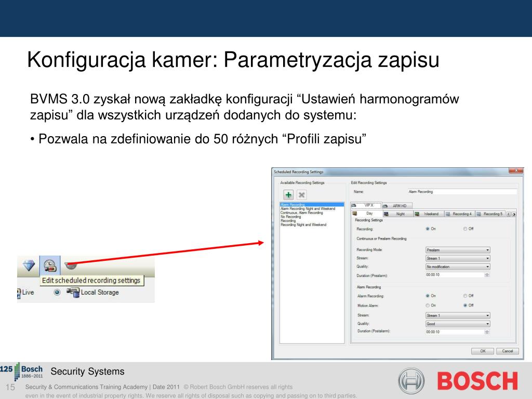Set Alarm Recording to On
Screen dimensions: 532x399
point(428,296)
